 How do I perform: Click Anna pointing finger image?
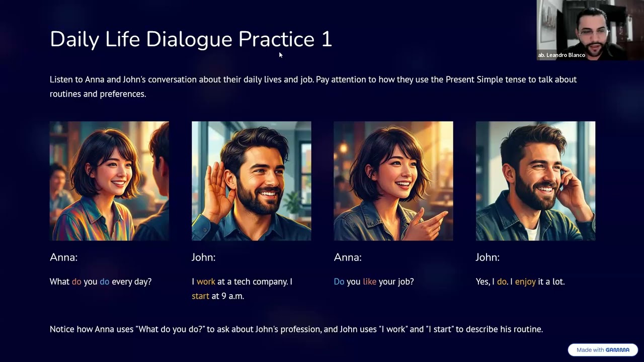[393, 181]
